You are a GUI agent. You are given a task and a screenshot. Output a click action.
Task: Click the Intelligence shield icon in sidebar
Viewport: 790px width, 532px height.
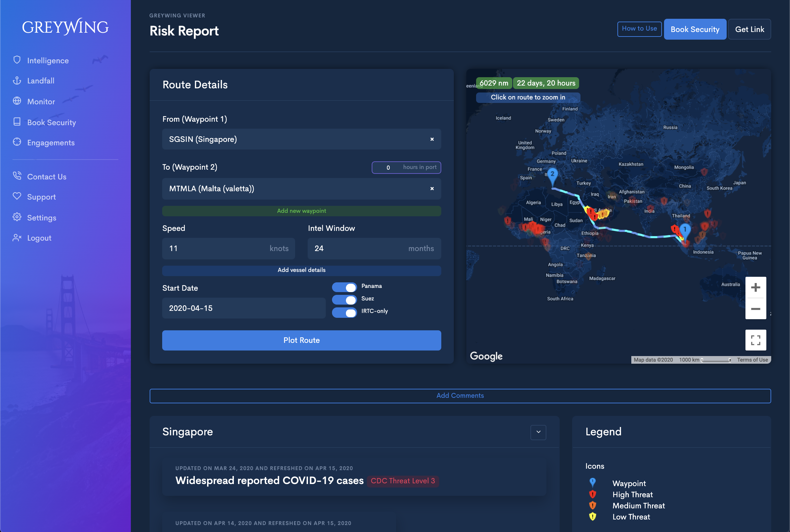click(x=17, y=60)
